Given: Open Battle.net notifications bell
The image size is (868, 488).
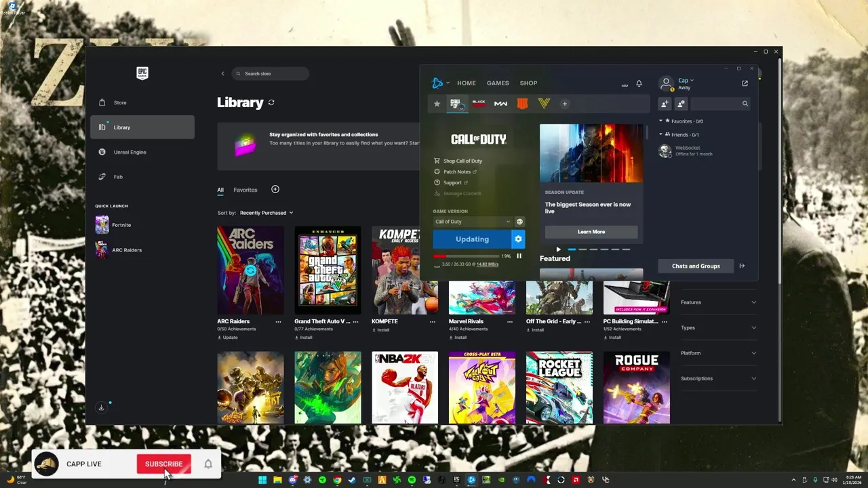Looking at the screenshot, I should coord(639,83).
